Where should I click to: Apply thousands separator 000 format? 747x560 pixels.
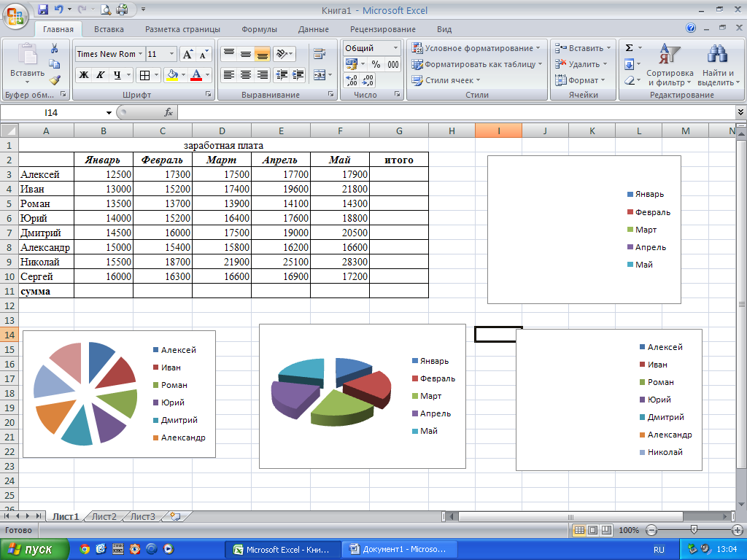[x=393, y=64]
